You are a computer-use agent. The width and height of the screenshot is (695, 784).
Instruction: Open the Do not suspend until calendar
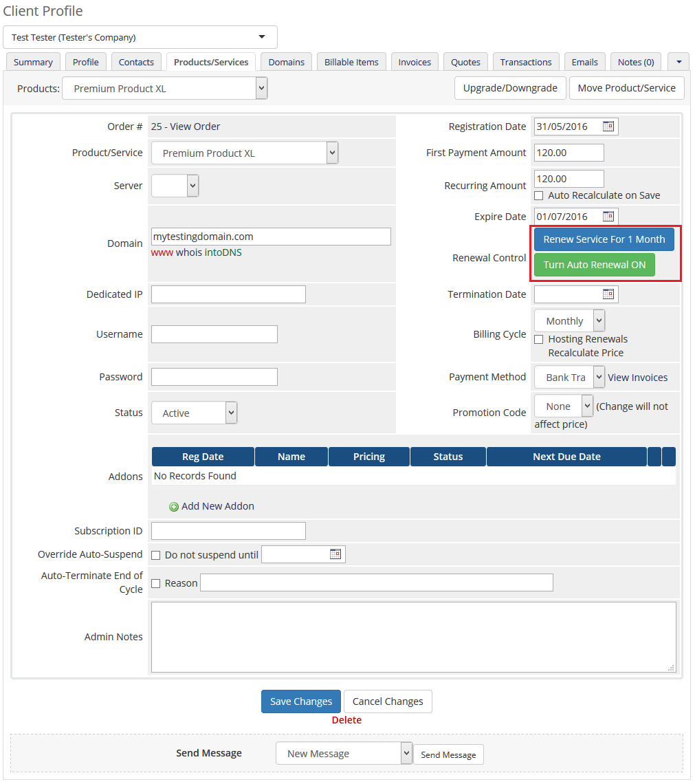[x=335, y=554]
